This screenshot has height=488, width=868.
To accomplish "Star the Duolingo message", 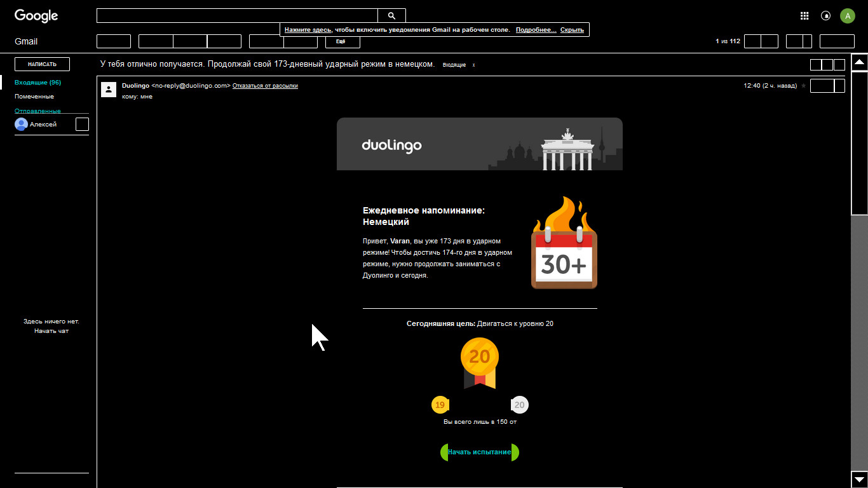I will click(804, 86).
